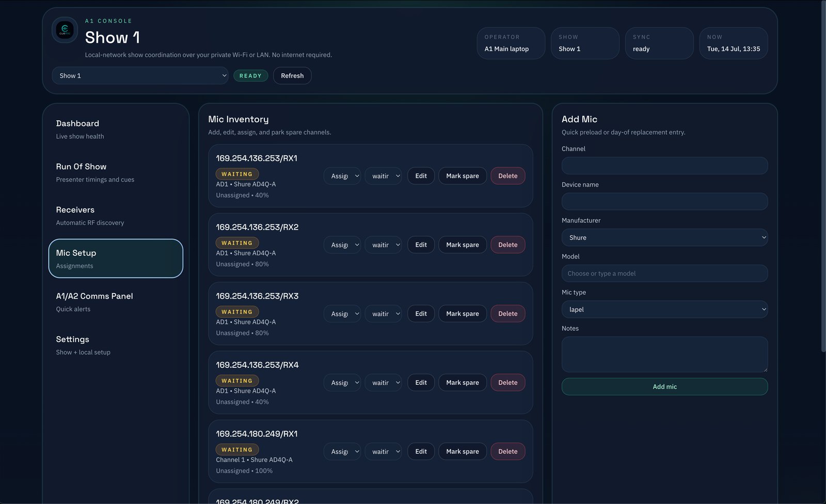Image resolution: width=826 pixels, height=504 pixels.
Task: Click the Operator A1 Main laptop card
Action: pos(511,43)
